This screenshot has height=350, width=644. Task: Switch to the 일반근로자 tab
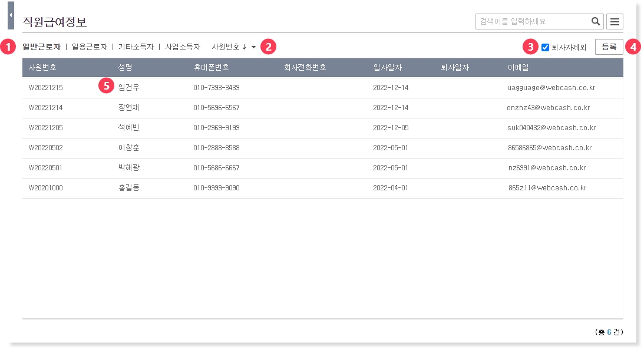point(41,47)
